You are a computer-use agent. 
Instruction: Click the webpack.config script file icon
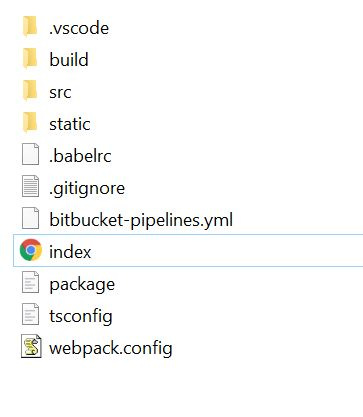[31, 347]
